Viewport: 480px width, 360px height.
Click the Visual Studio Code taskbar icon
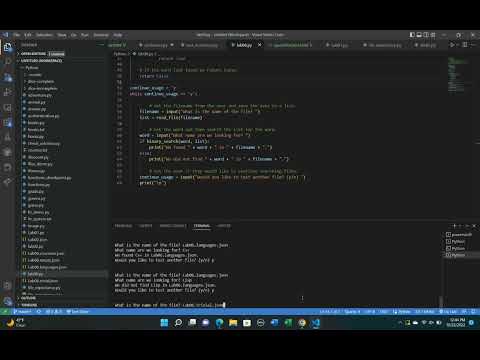316,323
